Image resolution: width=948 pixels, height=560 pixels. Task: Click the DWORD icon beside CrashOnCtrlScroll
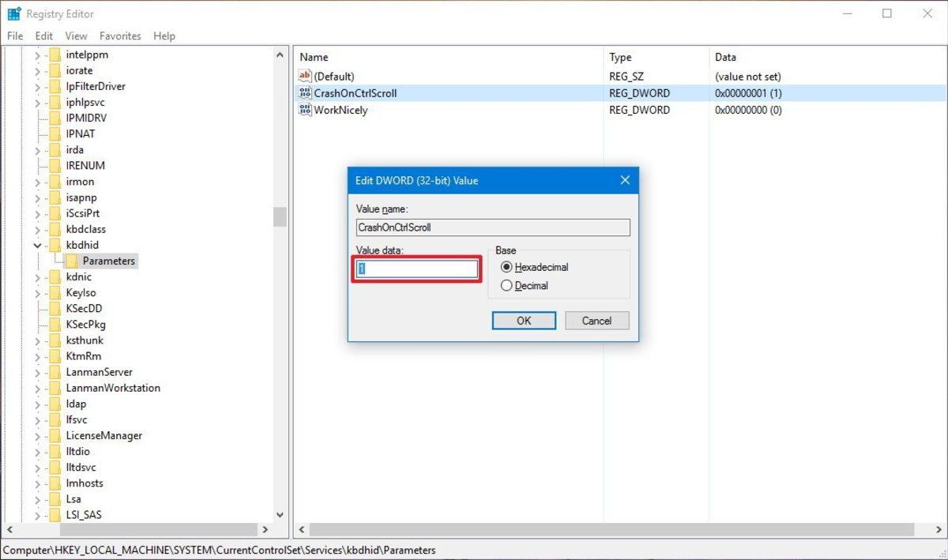coord(305,93)
